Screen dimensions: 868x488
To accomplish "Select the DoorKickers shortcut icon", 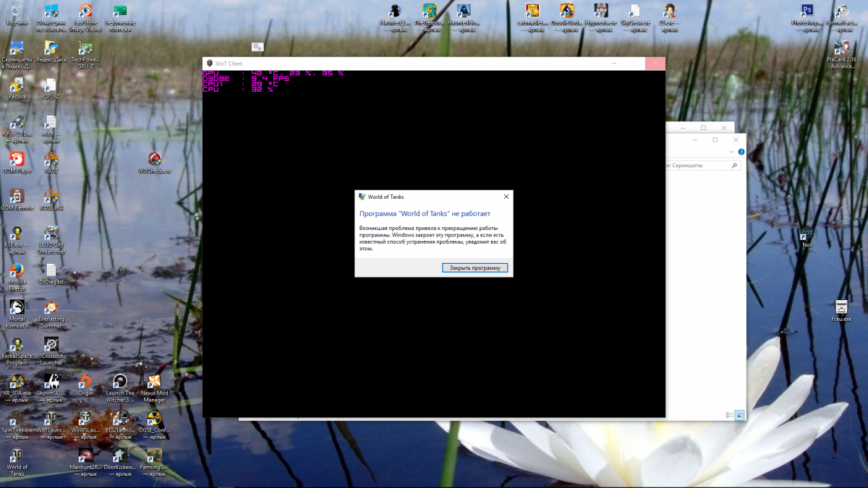I will pyautogui.click(x=120, y=462).
